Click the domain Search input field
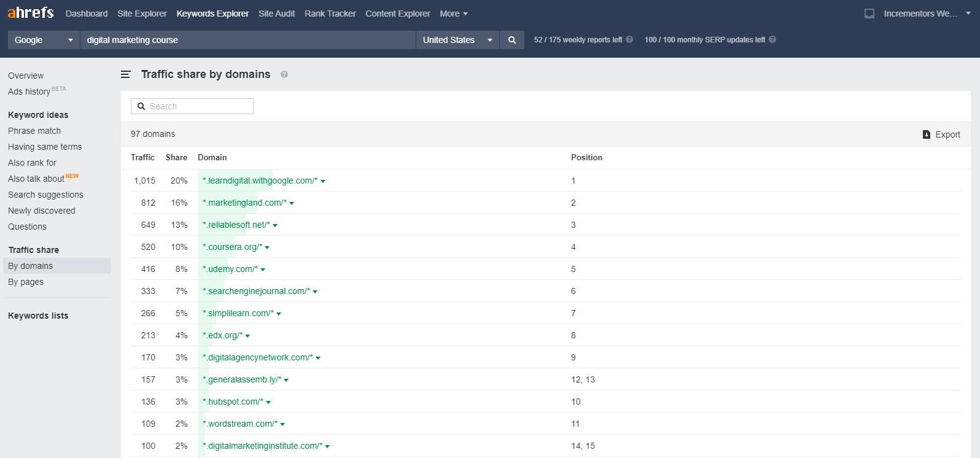The image size is (980, 458). click(x=192, y=106)
